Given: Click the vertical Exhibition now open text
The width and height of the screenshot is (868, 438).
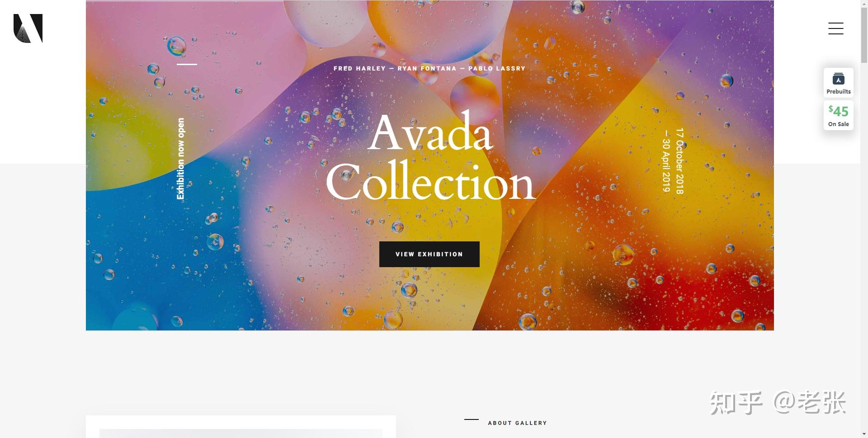Looking at the screenshot, I should click(181, 159).
